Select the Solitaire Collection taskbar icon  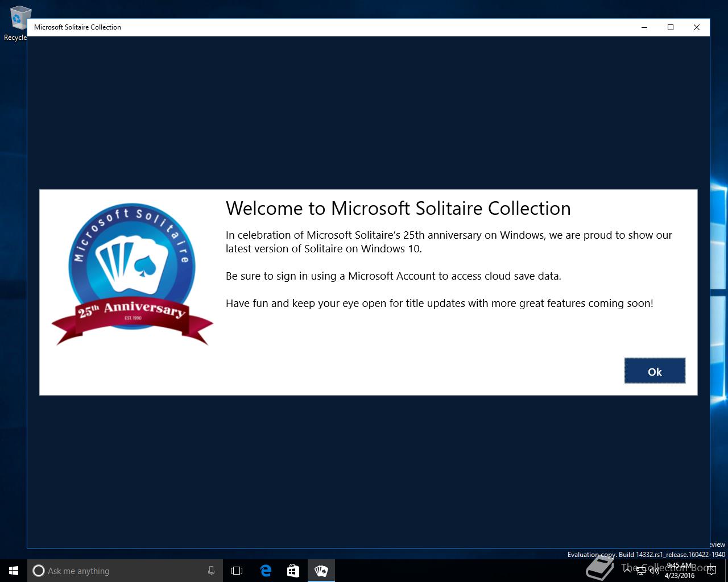[x=321, y=571]
